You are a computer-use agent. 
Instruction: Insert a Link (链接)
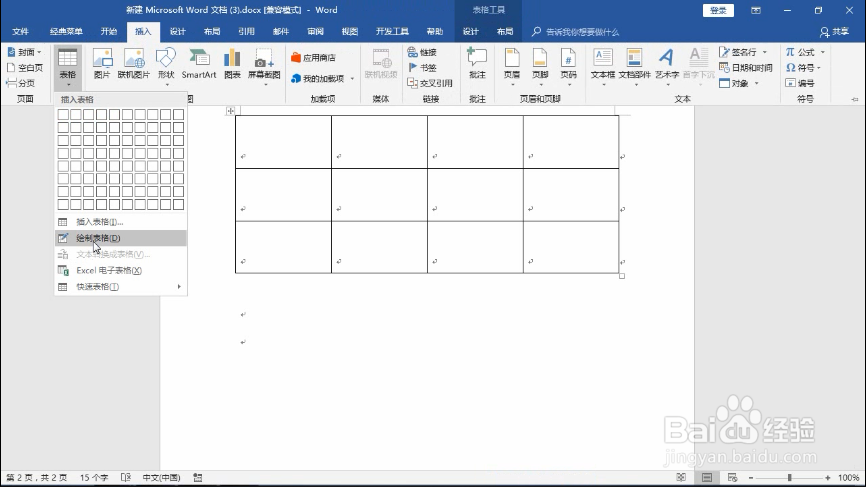[x=422, y=52]
